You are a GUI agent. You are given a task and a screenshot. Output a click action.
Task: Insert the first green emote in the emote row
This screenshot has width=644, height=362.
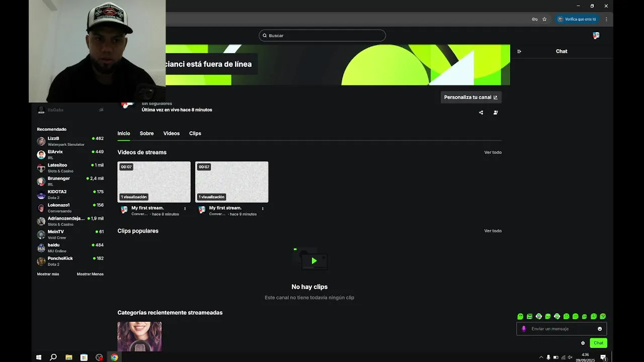(520, 316)
